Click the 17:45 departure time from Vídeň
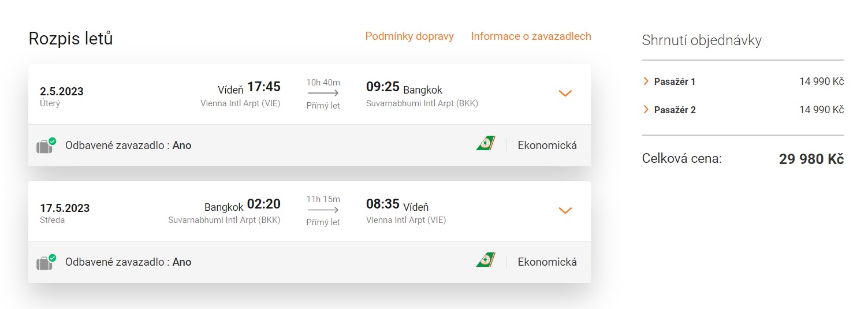The image size is (868, 309). coord(264,87)
